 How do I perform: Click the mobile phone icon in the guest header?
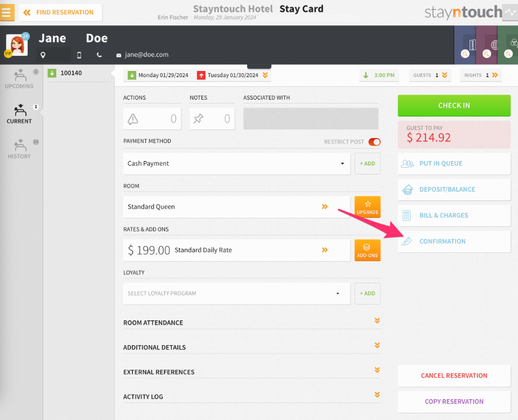pyautogui.click(x=79, y=55)
